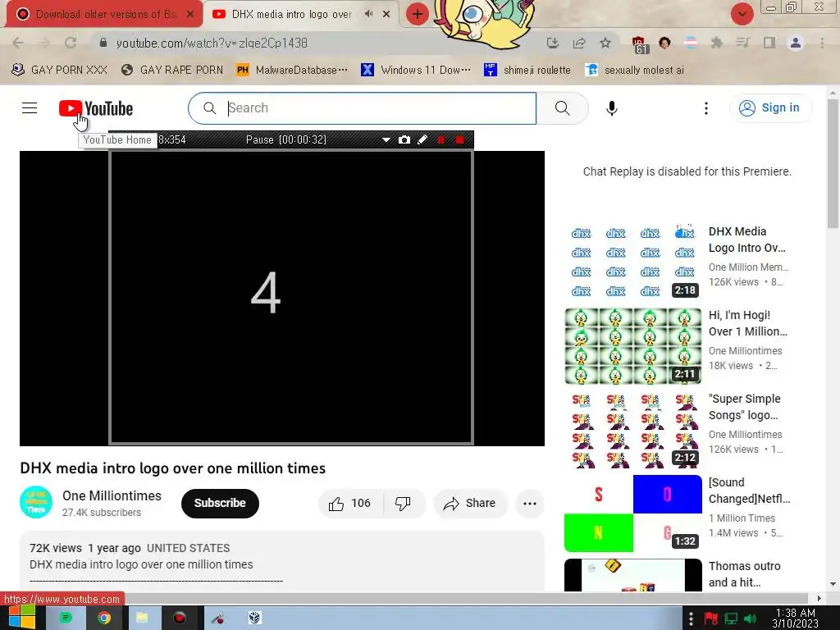Click the browser share page icon
The width and height of the screenshot is (840, 630).
(579, 43)
